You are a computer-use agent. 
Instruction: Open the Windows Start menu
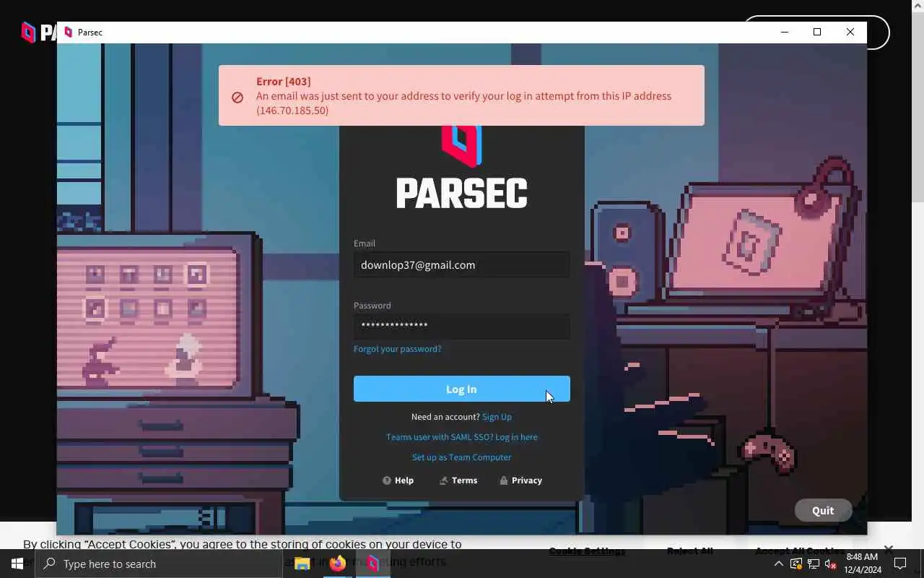click(17, 564)
